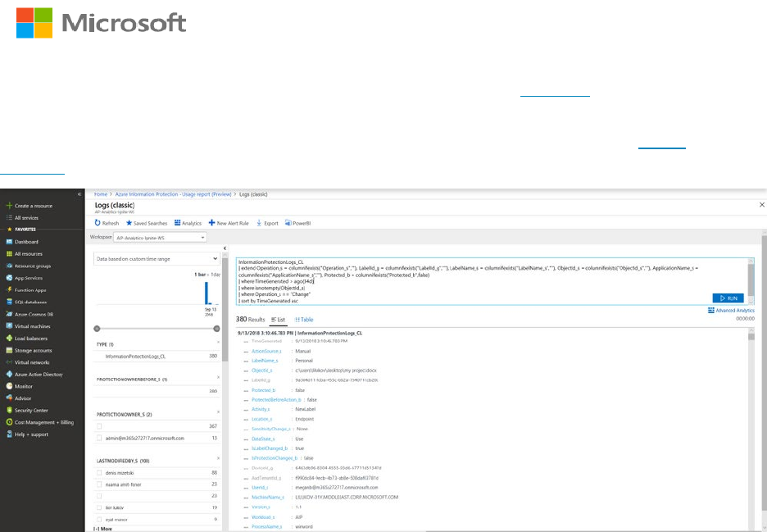Open the Dashboard sidebar icon
This screenshot has width=767, height=532.
[9, 242]
